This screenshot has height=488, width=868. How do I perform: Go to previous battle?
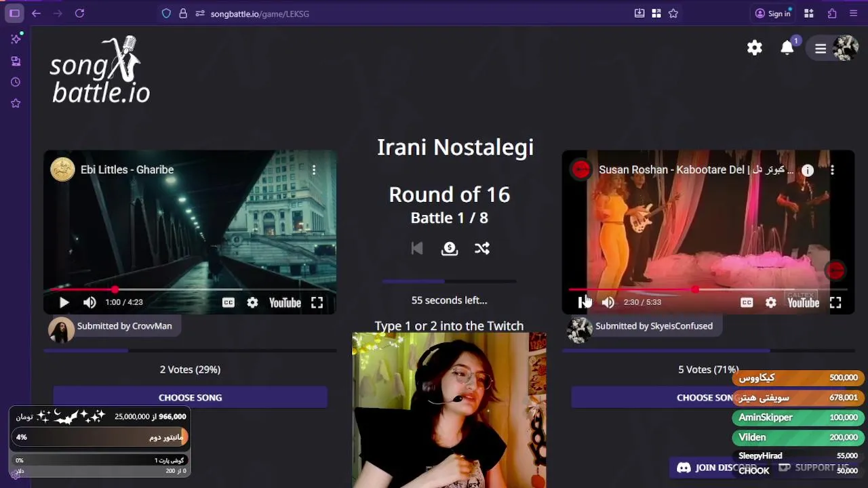417,249
